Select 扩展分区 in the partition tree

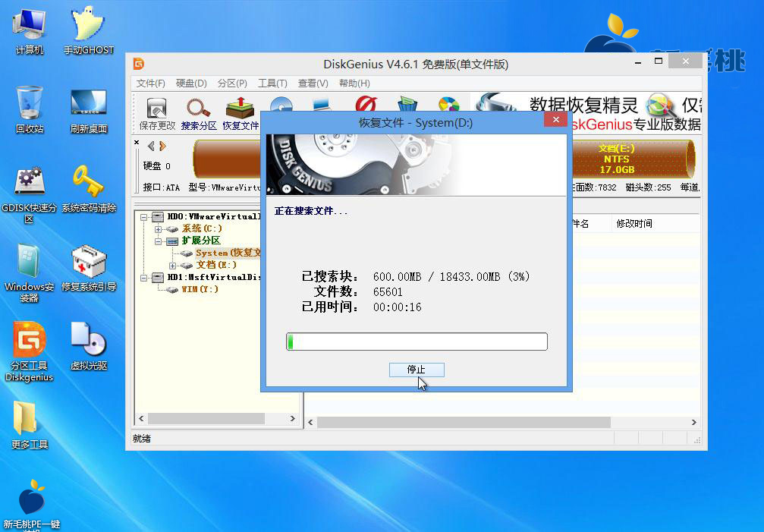pos(201,241)
